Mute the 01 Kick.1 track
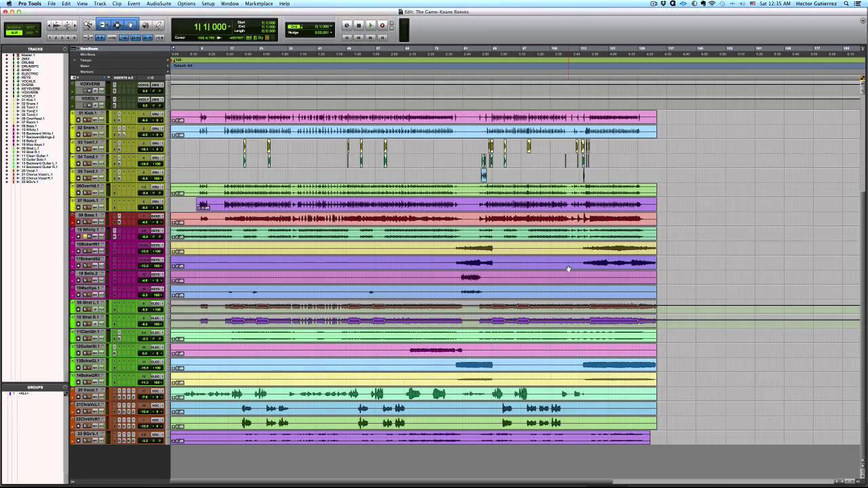The image size is (868, 488). 89,120
